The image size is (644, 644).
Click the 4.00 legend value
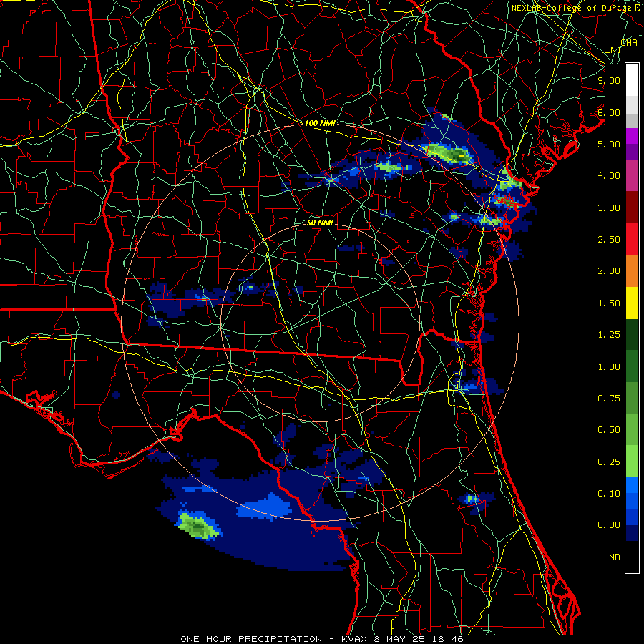pyautogui.click(x=609, y=176)
